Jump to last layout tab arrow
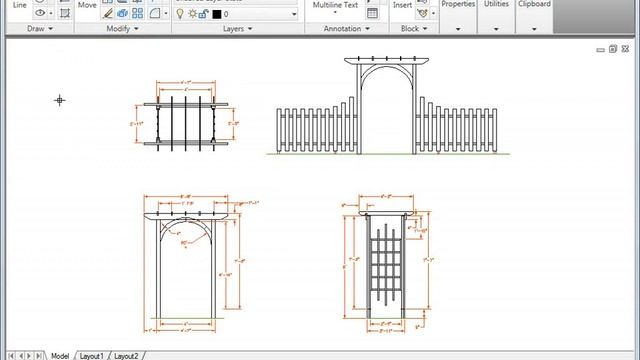 click(39, 356)
